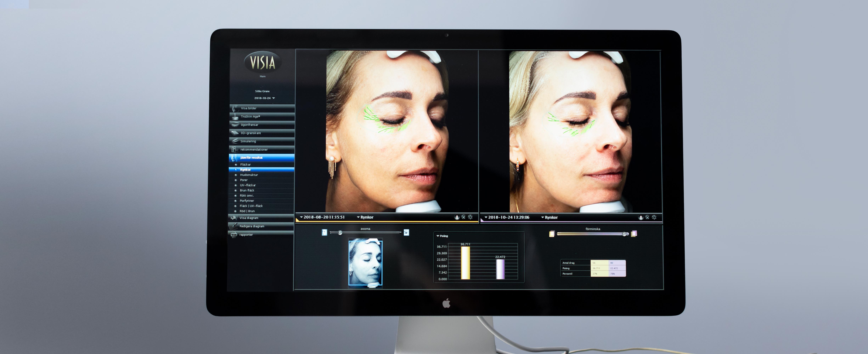Click the Visa diagram button
The image size is (868, 354).
[249, 218]
